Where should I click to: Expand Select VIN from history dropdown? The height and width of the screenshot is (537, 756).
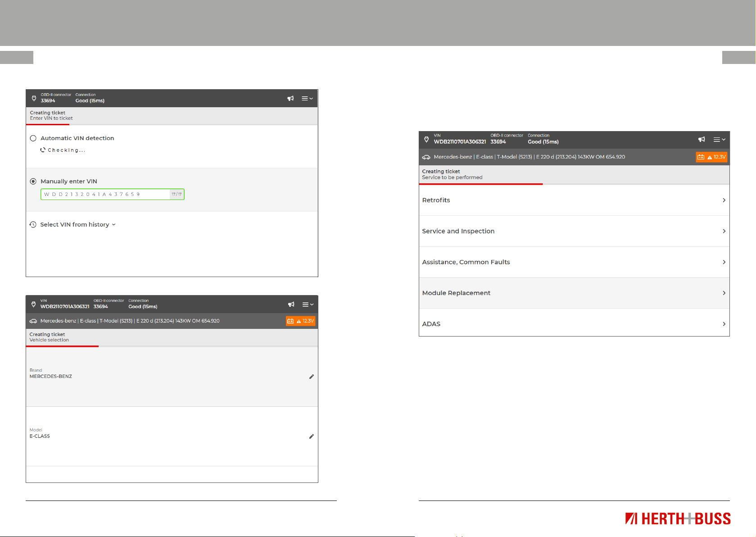(x=78, y=224)
